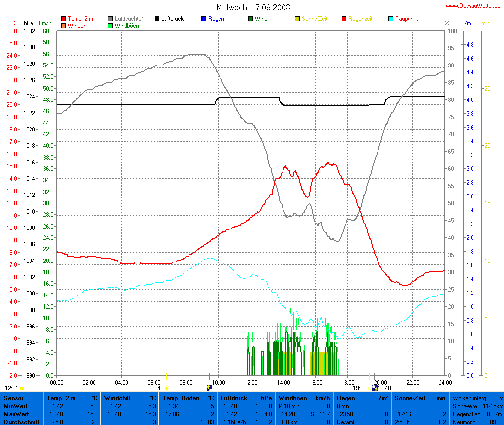
Task: Select the Sonne-Zeit legend label
Action: click(317, 19)
